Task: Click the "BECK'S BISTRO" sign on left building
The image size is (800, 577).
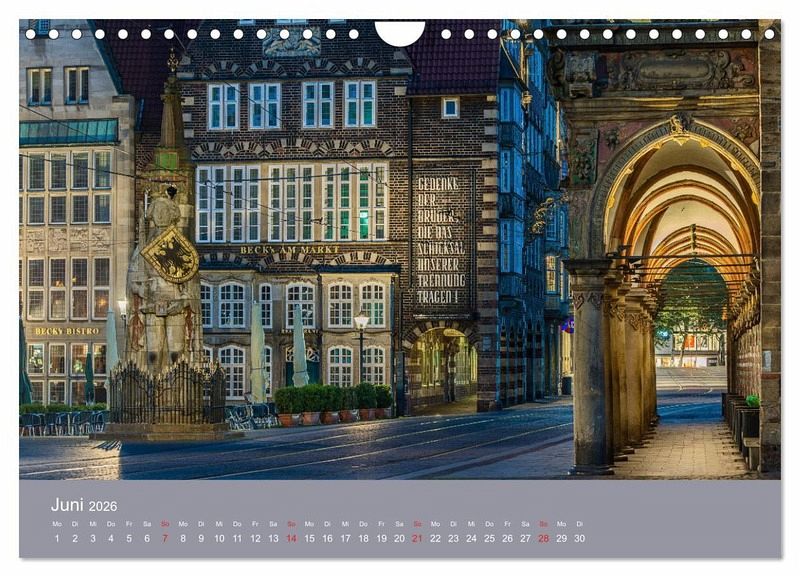Action: pos(67,331)
